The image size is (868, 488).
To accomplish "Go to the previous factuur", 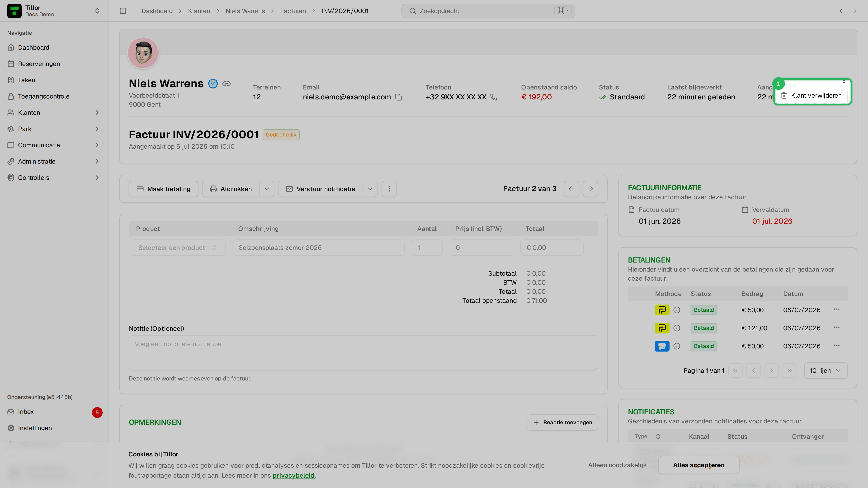I will tap(571, 189).
